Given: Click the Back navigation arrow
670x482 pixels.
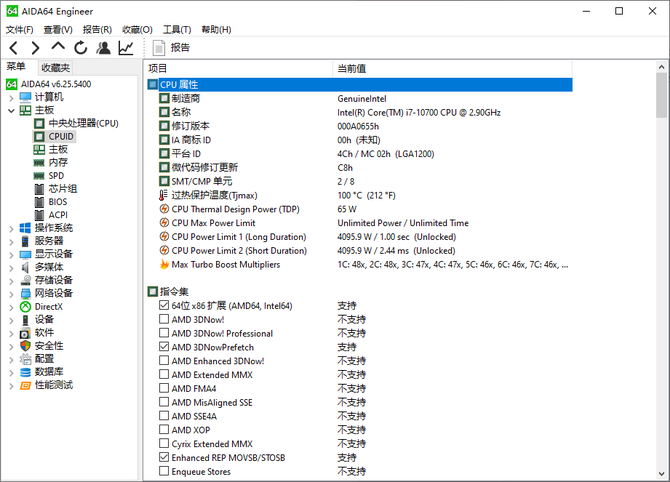Looking at the screenshot, I should pyautogui.click(x=13, y=48).
